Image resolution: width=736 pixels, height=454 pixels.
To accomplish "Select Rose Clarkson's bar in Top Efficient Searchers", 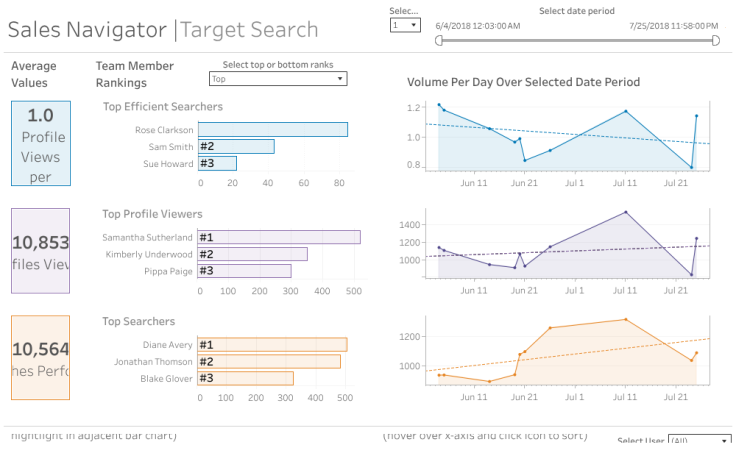I will click(x=272, y=130).
